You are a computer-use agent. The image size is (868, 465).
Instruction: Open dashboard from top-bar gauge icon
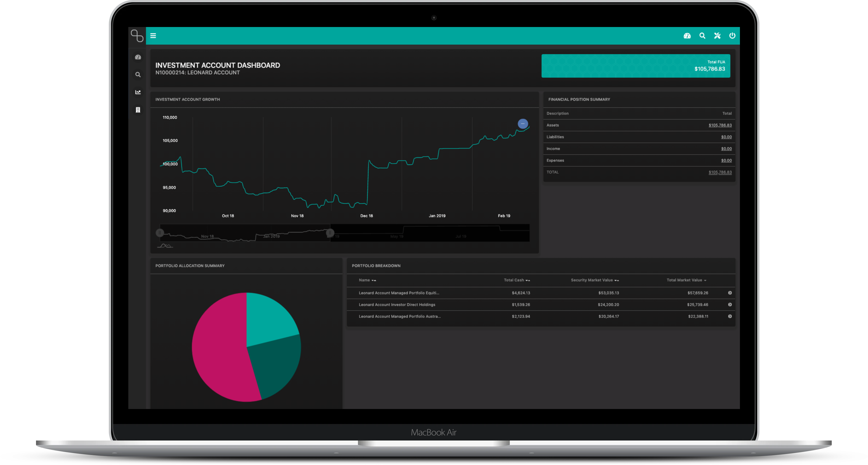click(687, 36)
